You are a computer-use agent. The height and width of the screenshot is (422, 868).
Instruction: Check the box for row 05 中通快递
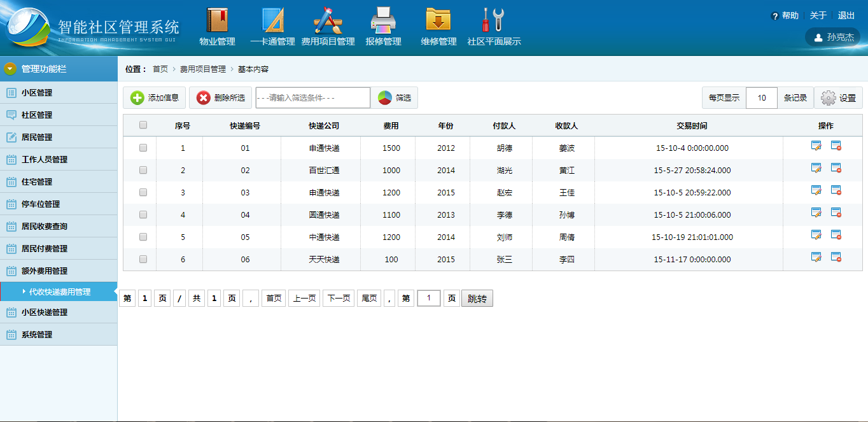(x=143, y=237)
